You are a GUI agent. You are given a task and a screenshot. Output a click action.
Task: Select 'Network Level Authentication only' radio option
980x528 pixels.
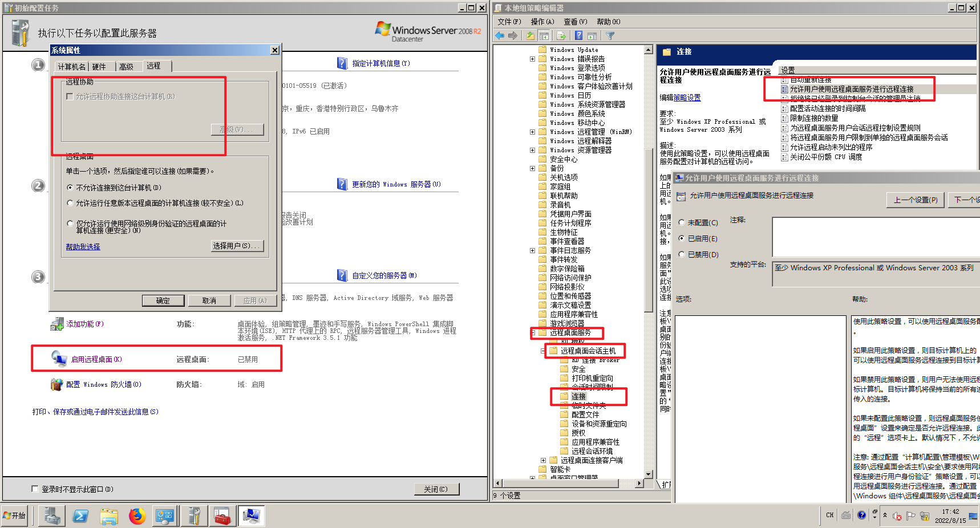point(70,224)
